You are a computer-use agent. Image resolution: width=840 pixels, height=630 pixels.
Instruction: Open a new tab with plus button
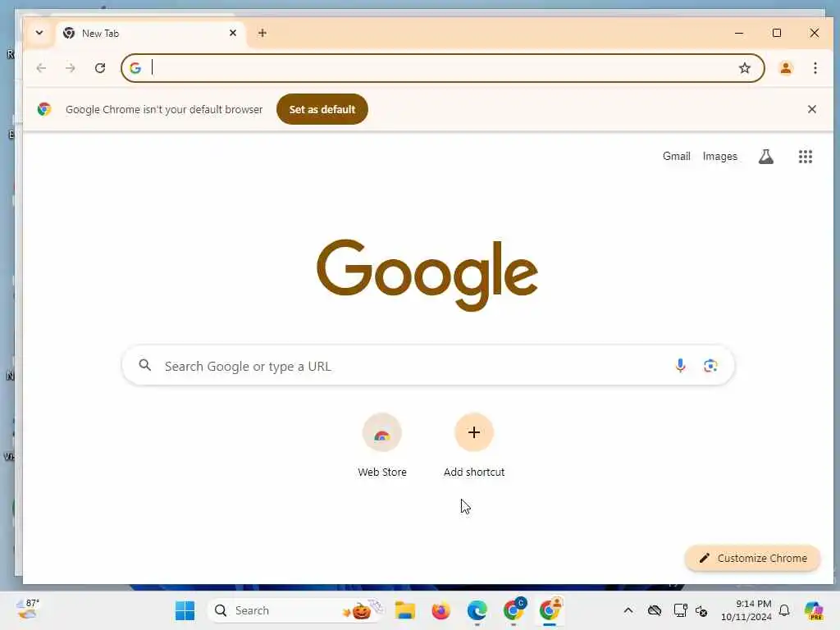pyautogui.click(x=262, y=33)
